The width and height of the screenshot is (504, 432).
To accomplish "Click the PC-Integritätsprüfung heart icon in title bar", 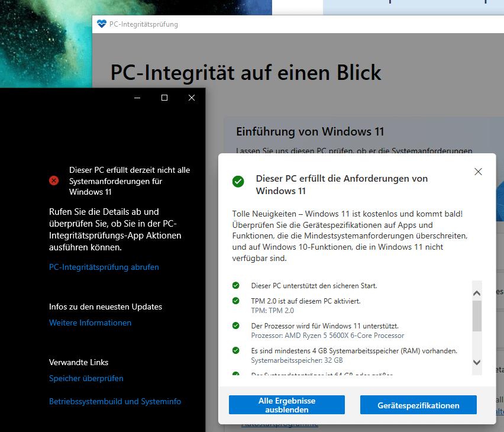I will [102, 24].
